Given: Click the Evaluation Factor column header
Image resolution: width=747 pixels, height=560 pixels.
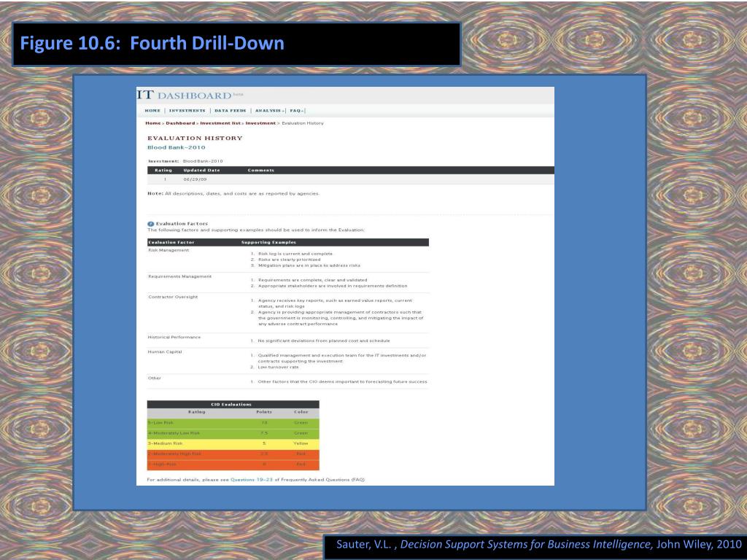Looking at the screenshot, I should point(171,242).
